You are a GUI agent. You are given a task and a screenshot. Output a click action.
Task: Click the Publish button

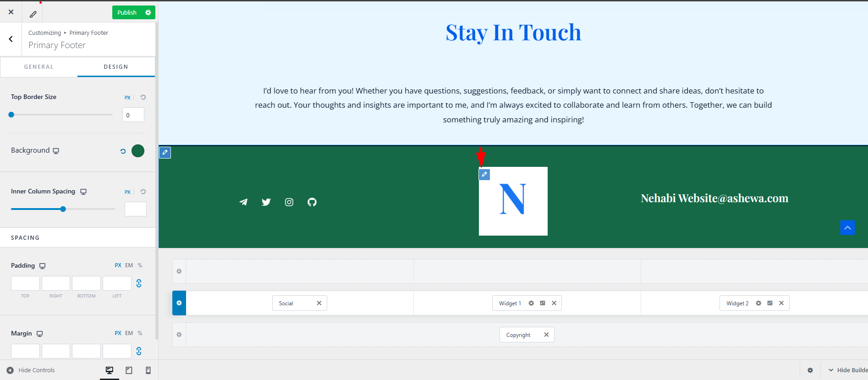pos(127,12)
